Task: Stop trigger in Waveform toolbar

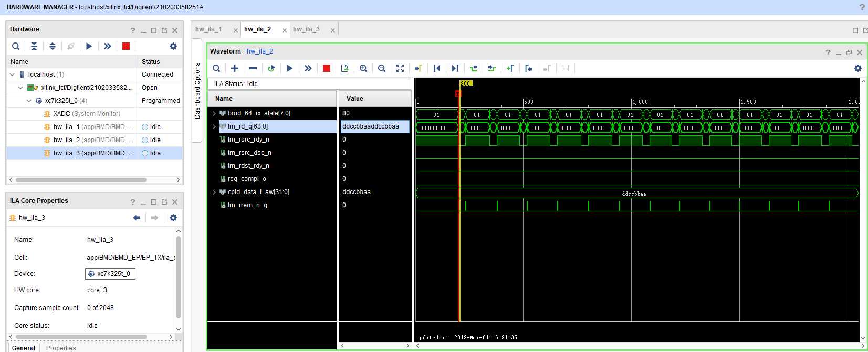Action: pos(327,68)
